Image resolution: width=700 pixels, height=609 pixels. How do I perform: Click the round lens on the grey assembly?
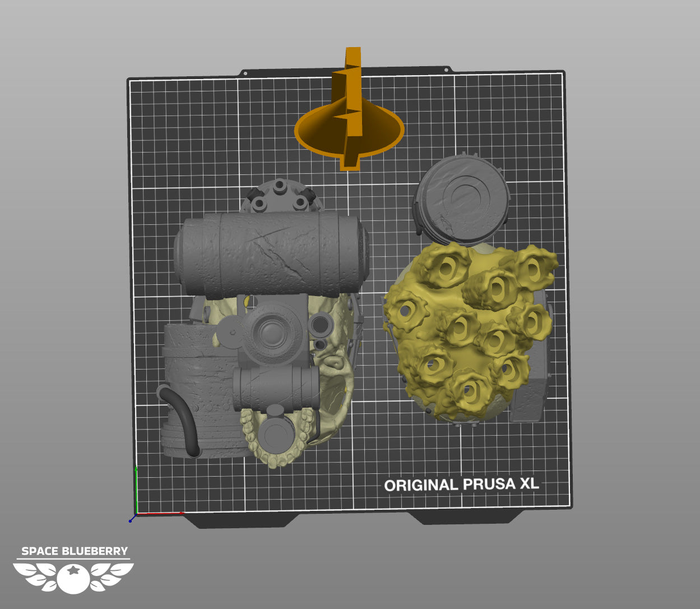pyautogui.click(x=272, y=335)
